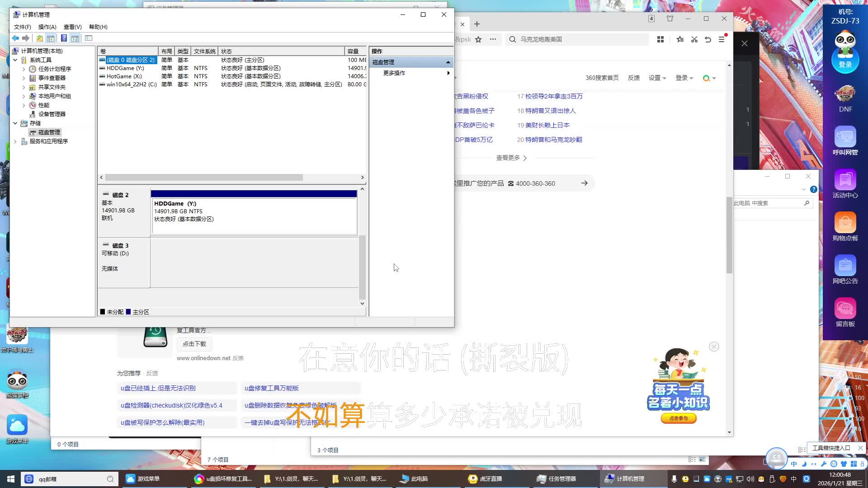This screenshot has height=488, width=868.
Task: Click the Show/Hide Action Pane toolbar icon
Action: [75, 38]
